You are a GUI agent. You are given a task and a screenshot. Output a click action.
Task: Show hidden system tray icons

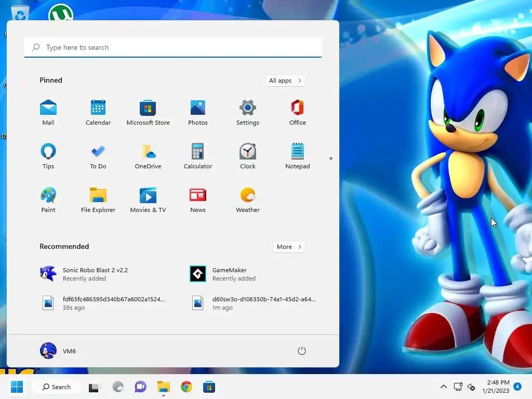[444, 387]
